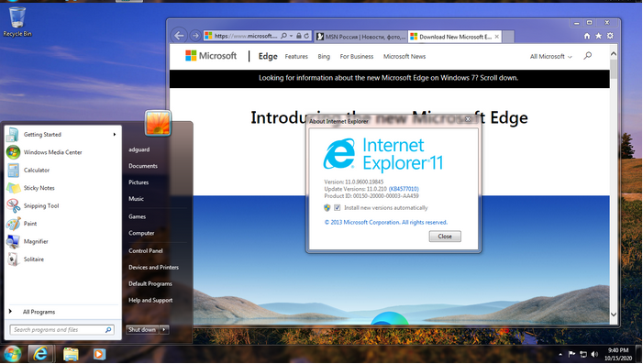The height and width of the screenshot is (364, 643).
Task: Click the page scrollbar up arrow
Action: pyautogui.click(x=614, y=54)
